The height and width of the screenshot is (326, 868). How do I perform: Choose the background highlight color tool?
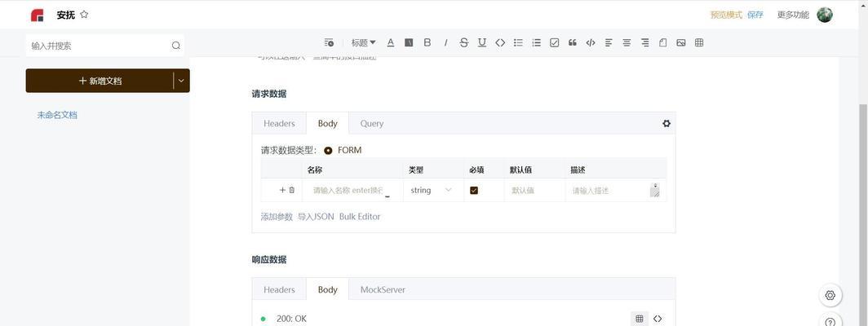click(409, 42)
